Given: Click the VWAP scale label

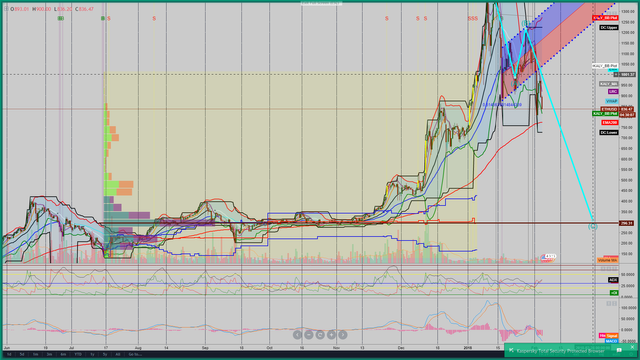Looking at the screenshot, I should coord(612,101).
